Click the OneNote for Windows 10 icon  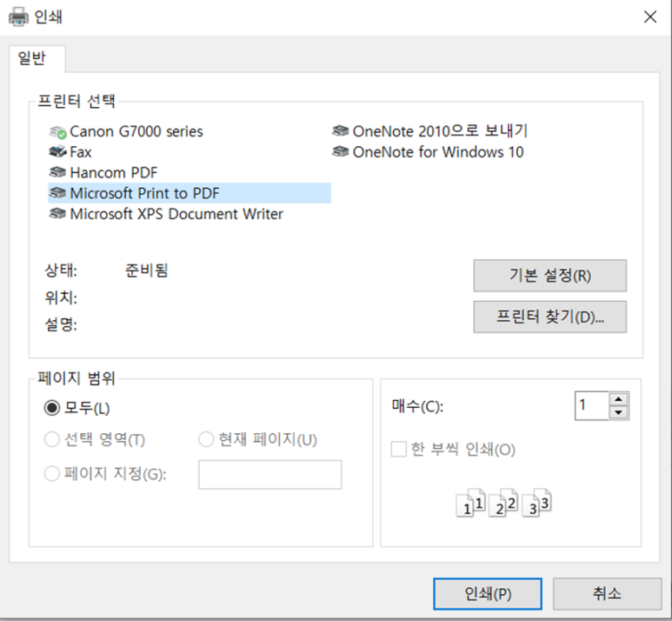(341, 152)
